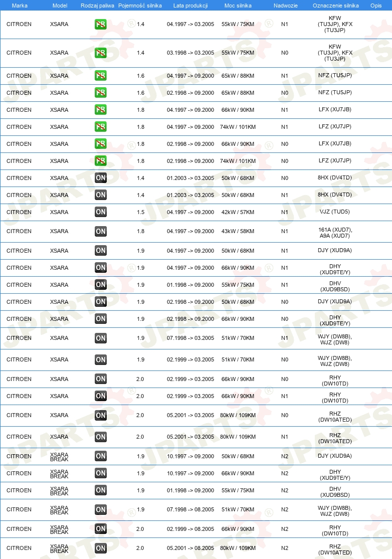Click ON diesel icon in XSARA BREAK RHZ row

point(100,548)
